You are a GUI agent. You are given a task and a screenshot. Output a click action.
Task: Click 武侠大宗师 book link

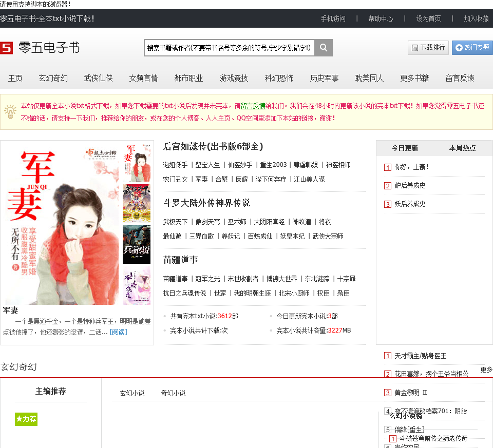click(x=328, y=236)
